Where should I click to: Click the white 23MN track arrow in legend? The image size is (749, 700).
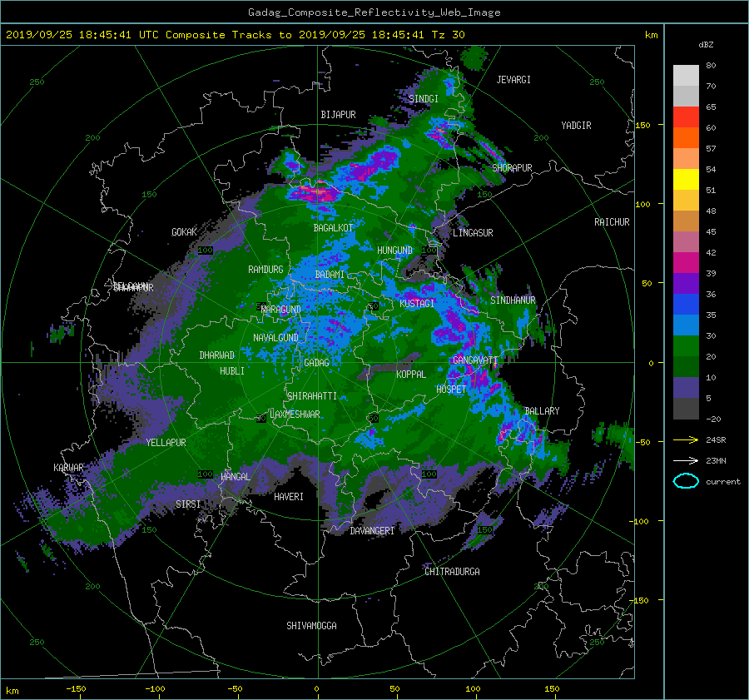coord(686,460)
